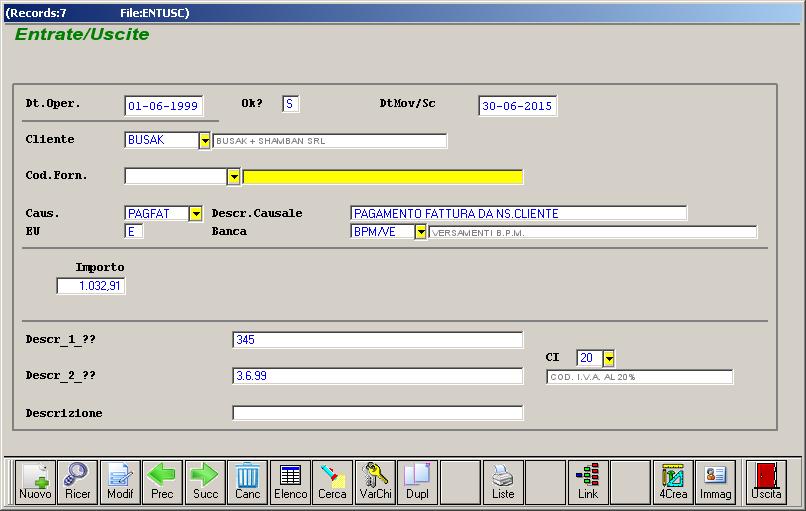Click the Immag image card icon
The width and height of the screenshot is (806, 511).
pyautogui.click(x=716, y=482)
